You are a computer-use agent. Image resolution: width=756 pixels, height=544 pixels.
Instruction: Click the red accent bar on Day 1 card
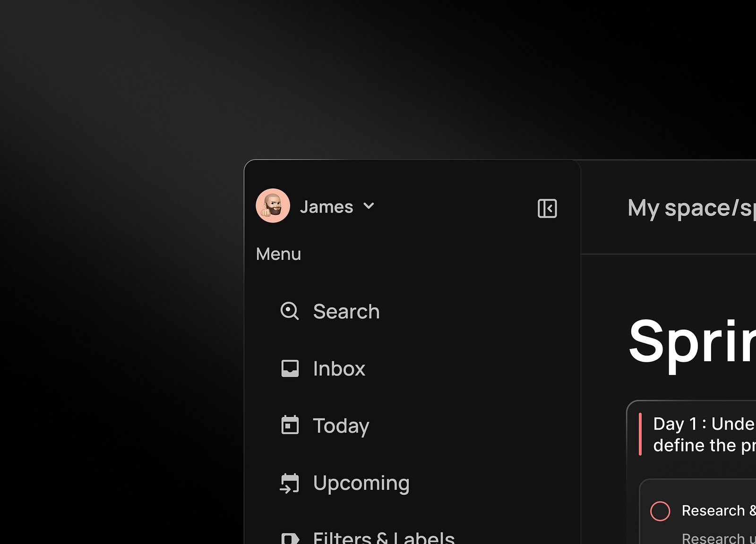[x=642, y=434]
